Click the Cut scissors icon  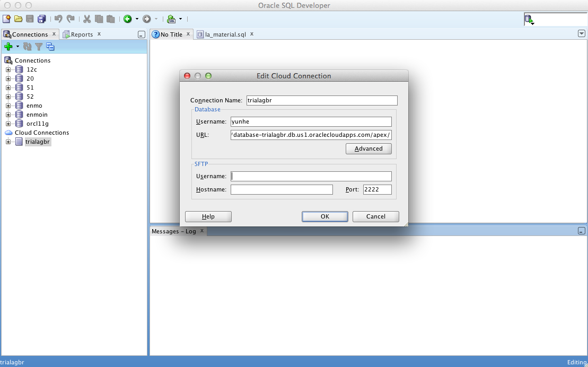tap(87, 19)
